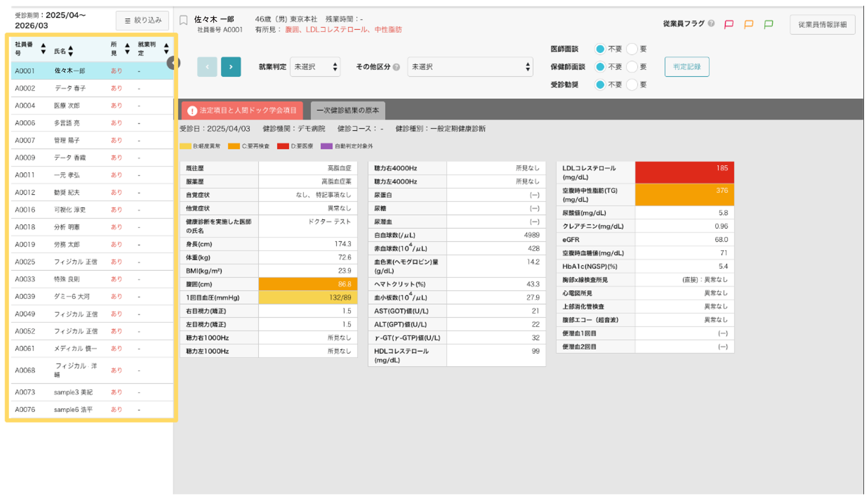
Task: Set the green employee flag
Action: tap(768, 24)
